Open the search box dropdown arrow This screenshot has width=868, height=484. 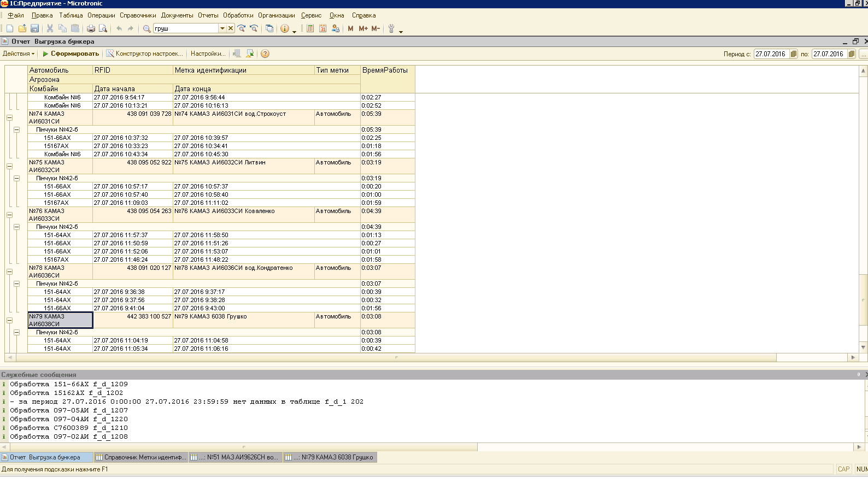click(222, 28)
